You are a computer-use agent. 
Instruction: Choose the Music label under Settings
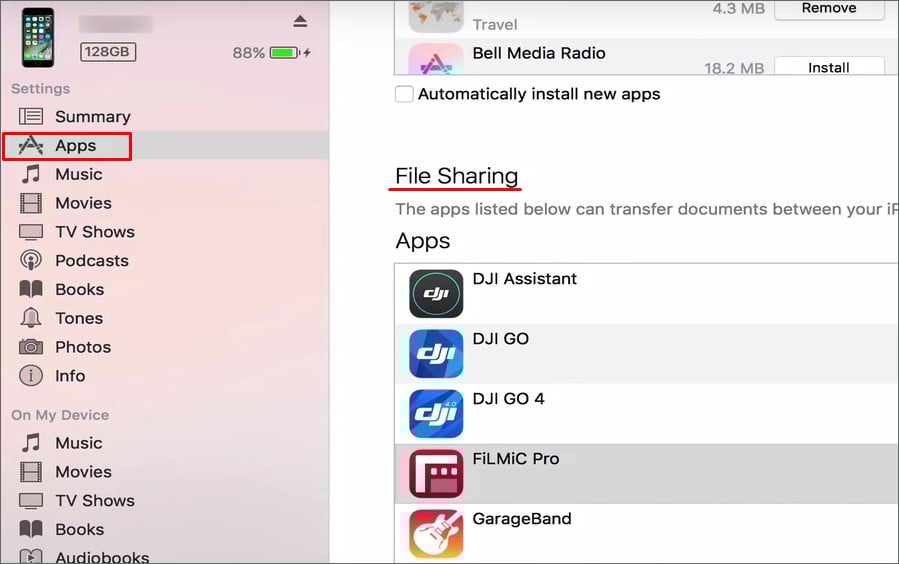pos(79,174)
